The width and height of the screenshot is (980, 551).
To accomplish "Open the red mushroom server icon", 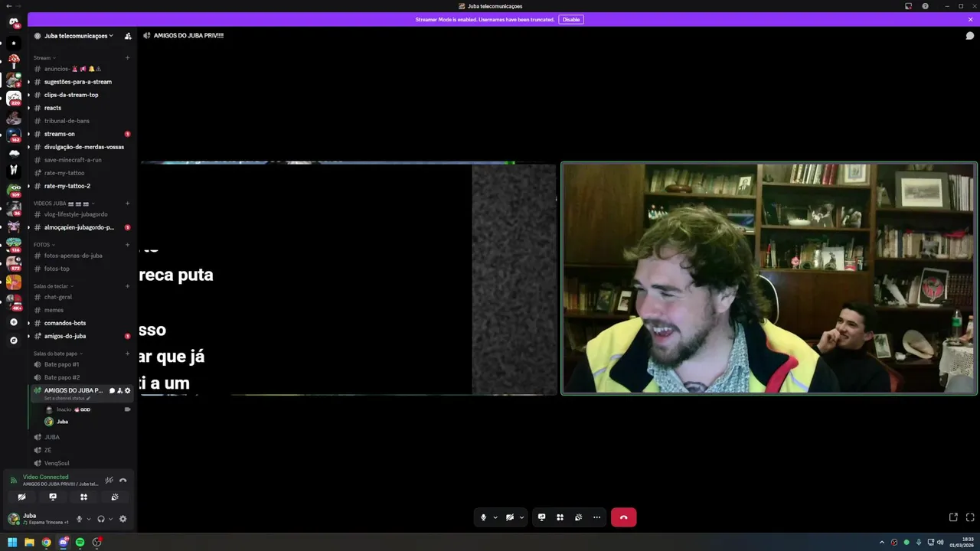I will [14, 60].
